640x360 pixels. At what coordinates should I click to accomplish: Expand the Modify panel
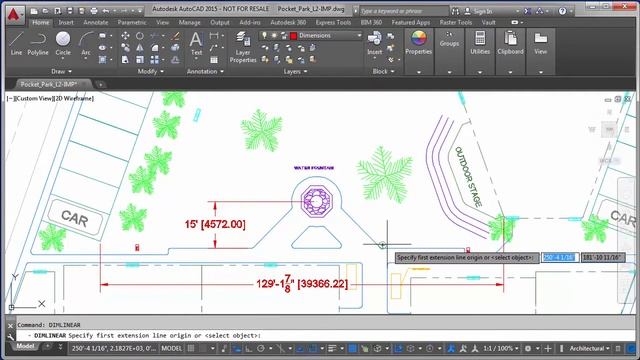[x=151, y=71]
